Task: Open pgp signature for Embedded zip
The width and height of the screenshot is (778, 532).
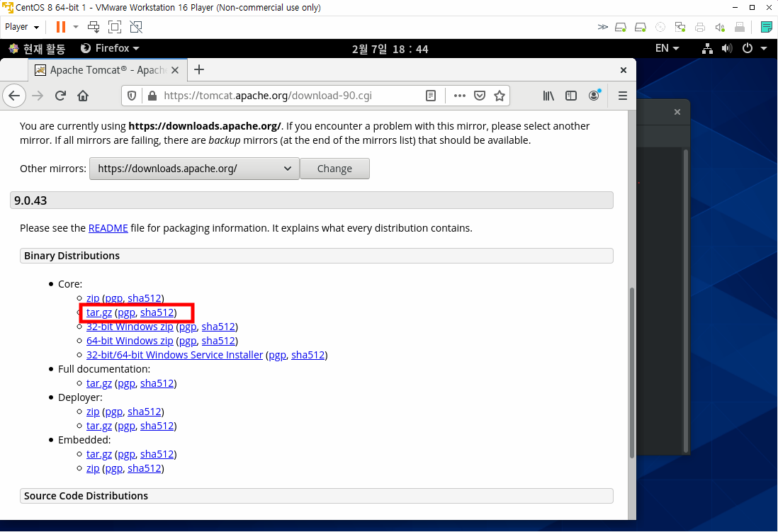Action: tap(113, 468)
